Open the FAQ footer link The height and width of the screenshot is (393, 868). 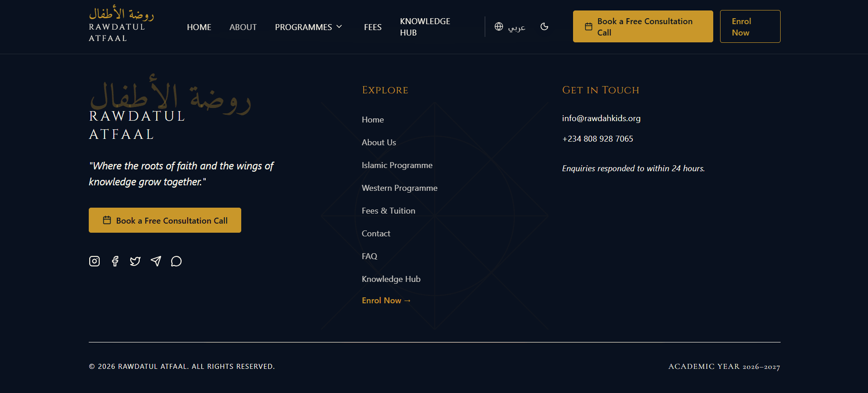[x=370, y=256]
